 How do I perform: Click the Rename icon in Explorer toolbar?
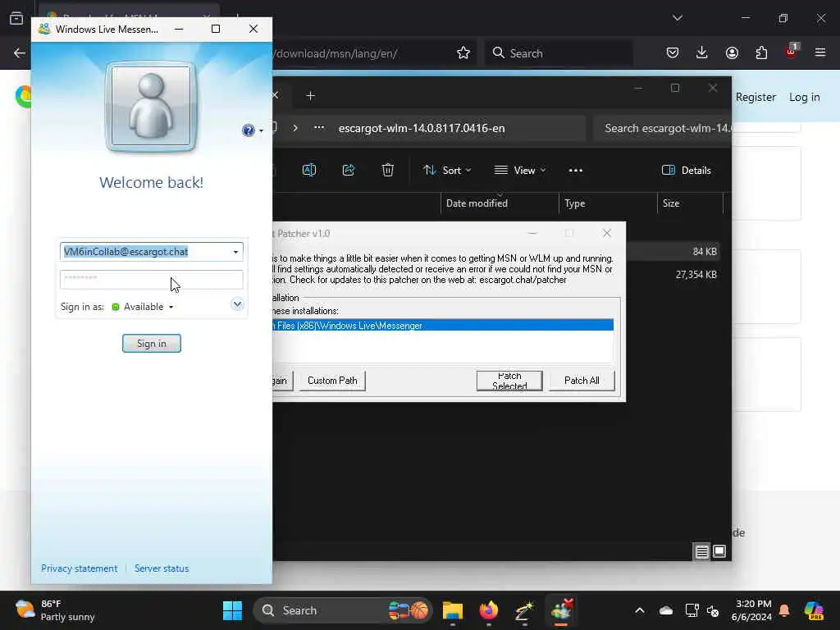309,171
